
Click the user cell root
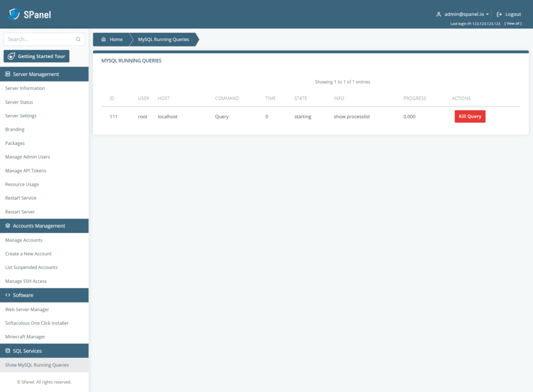[x=143, y=116]
